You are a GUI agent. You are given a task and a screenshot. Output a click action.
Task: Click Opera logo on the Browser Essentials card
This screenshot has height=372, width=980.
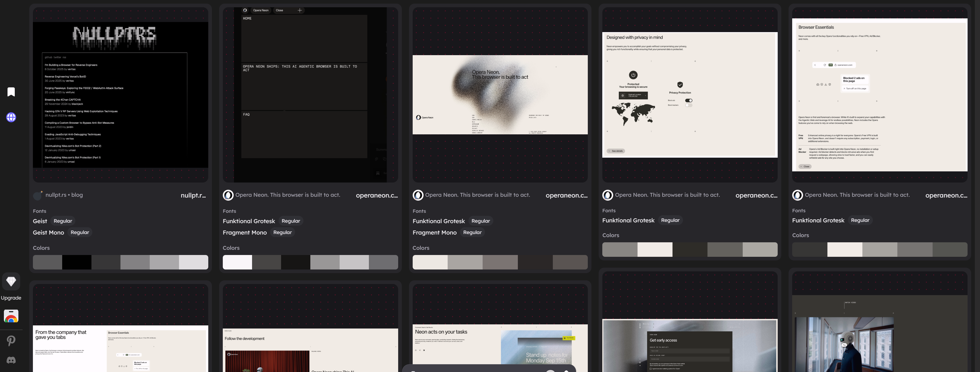tap(797, 195)
